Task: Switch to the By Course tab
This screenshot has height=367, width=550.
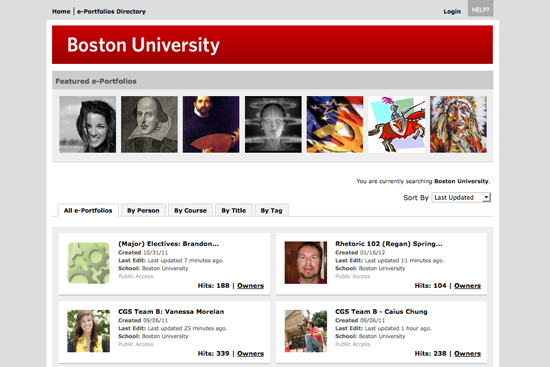Action: pos(190,211)
